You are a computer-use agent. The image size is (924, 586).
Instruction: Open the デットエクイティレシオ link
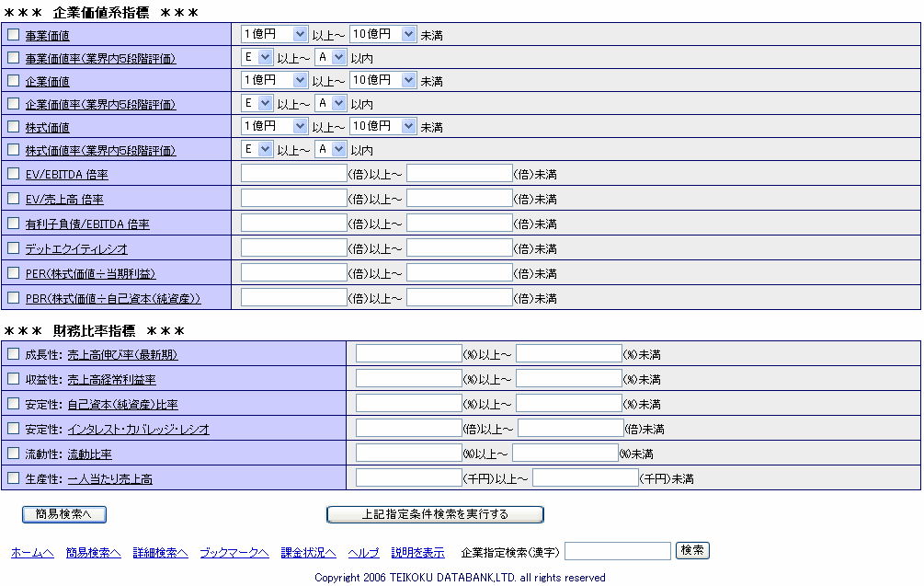pos(76,248)
